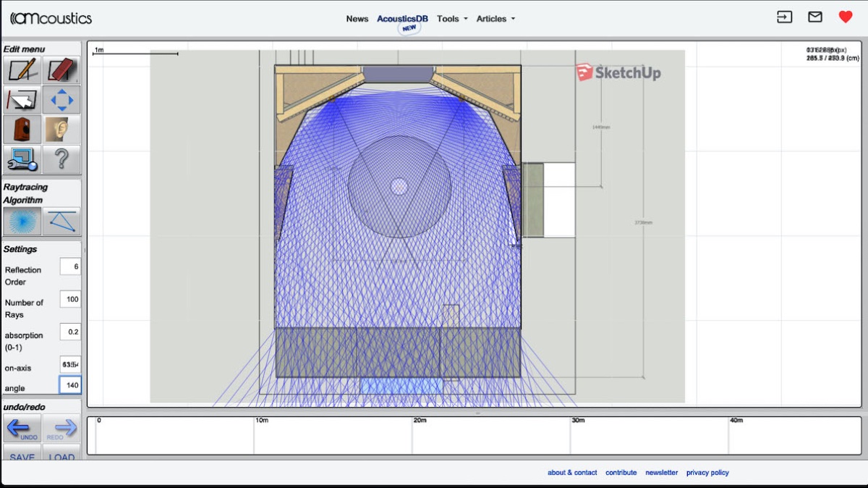Choose the cursor select wall tool
The image size is (868, 488).
[x=22, y=100]
